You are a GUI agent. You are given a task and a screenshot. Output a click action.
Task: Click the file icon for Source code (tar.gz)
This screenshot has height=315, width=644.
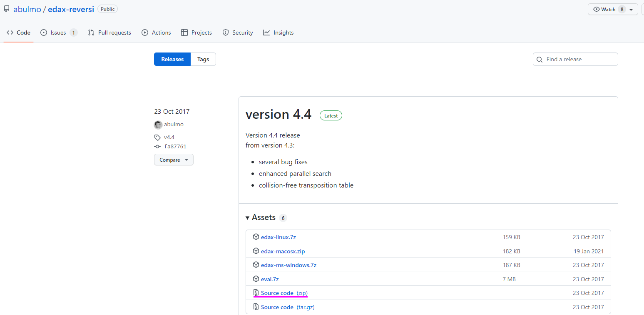point(256,307)
